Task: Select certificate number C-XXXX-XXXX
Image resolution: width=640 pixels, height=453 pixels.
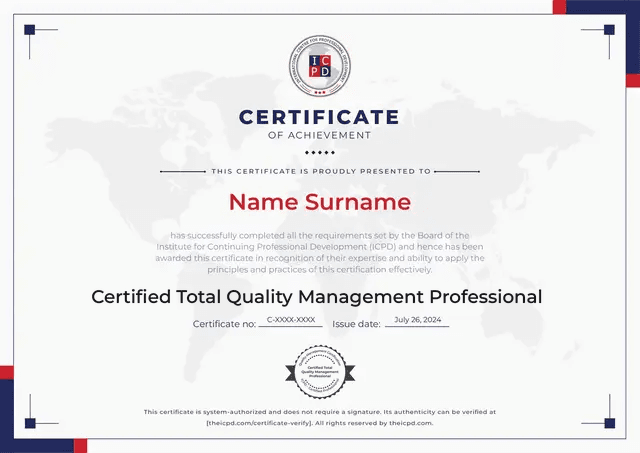Action: tap(291, 320)
